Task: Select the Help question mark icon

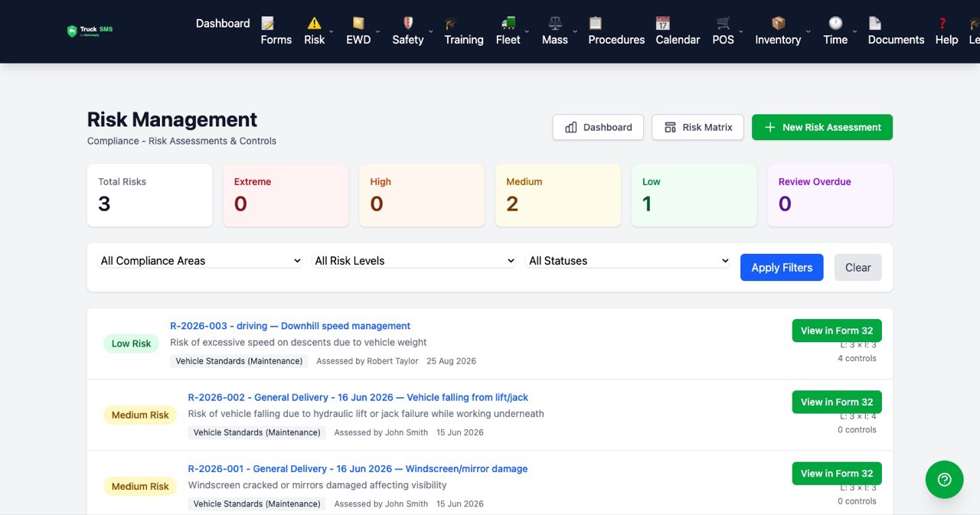Action: coord(942,24)
